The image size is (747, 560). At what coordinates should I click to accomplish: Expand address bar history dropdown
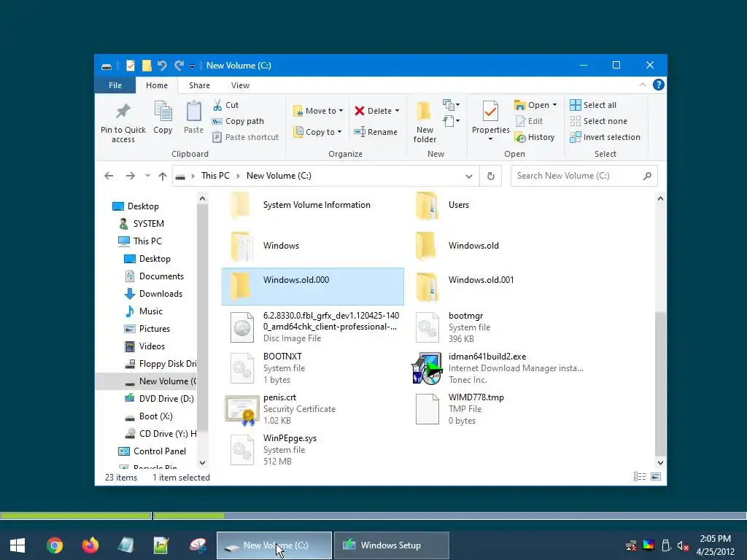(469, 176)
